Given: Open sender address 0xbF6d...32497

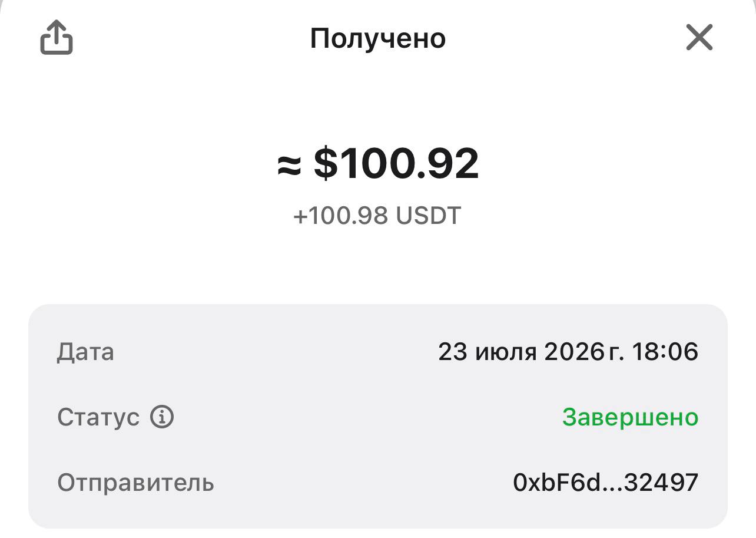Looking at the screenshot, I should pos(606,483).
